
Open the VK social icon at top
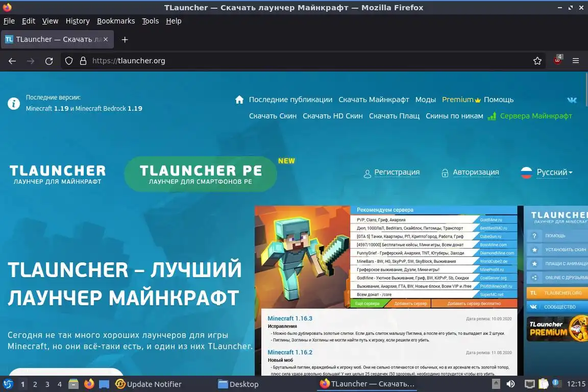(x=572, y=100)
